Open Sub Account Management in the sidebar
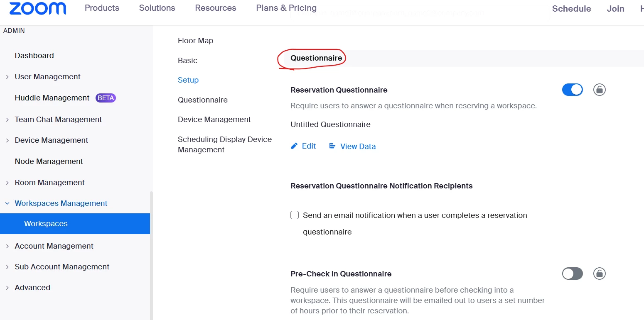The height and width of the screenshot is (320, 644). 62,267
